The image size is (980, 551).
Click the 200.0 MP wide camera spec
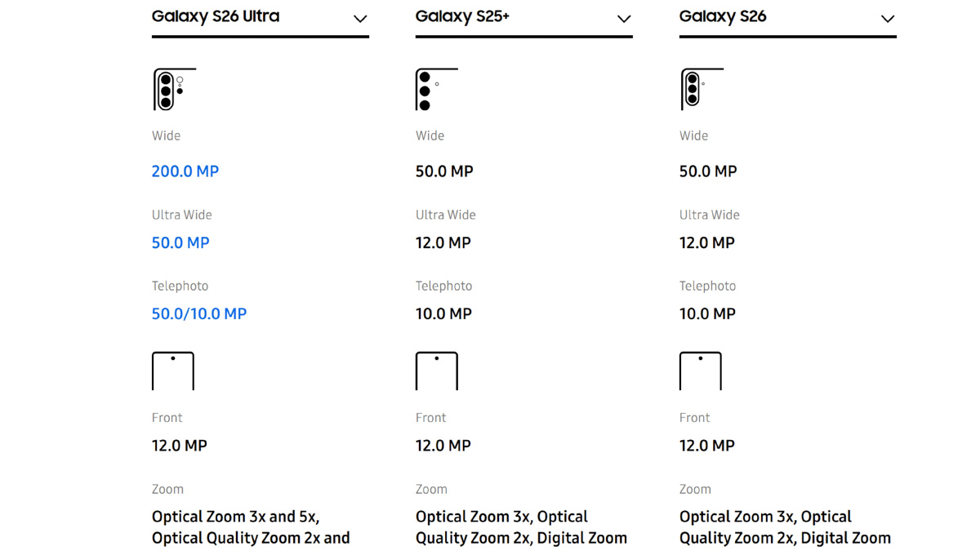185,171
